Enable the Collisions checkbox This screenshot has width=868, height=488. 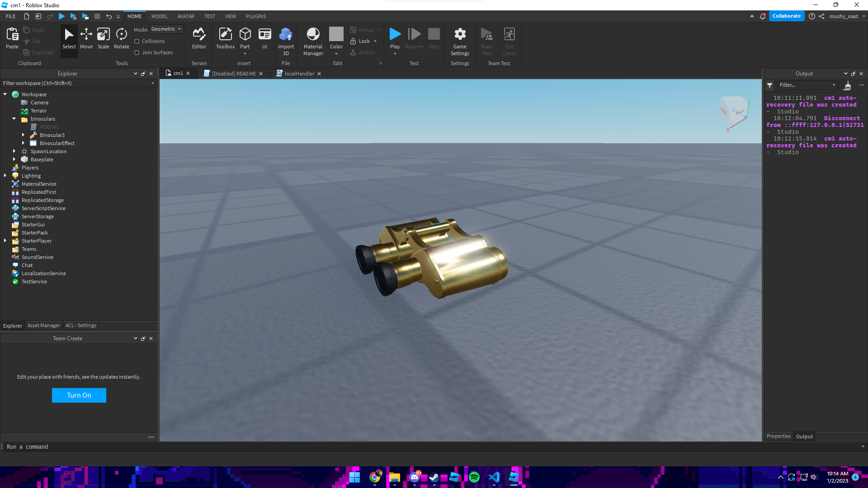[x=137, y=41]
